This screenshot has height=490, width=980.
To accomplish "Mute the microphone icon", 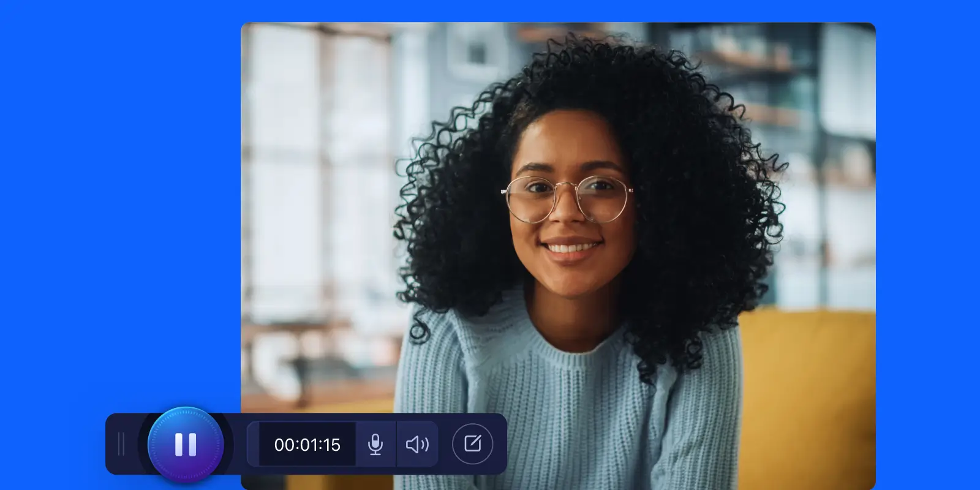I will (375, 444).
